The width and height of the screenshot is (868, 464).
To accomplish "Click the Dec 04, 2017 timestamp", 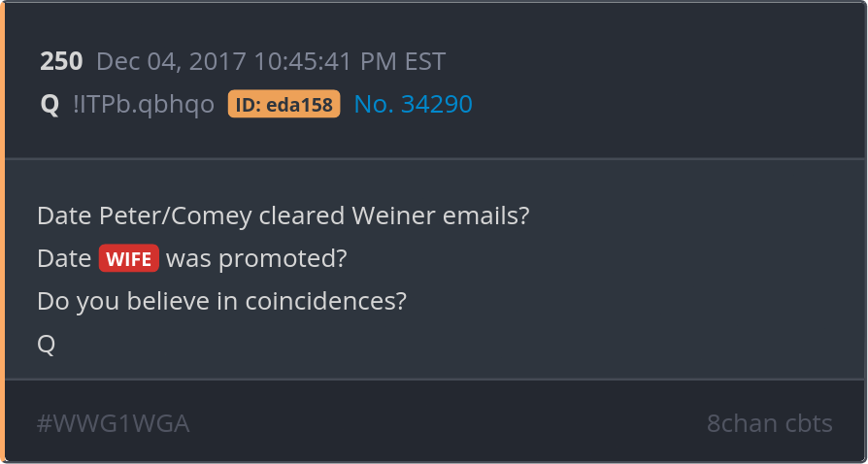I will pos(172,62).
